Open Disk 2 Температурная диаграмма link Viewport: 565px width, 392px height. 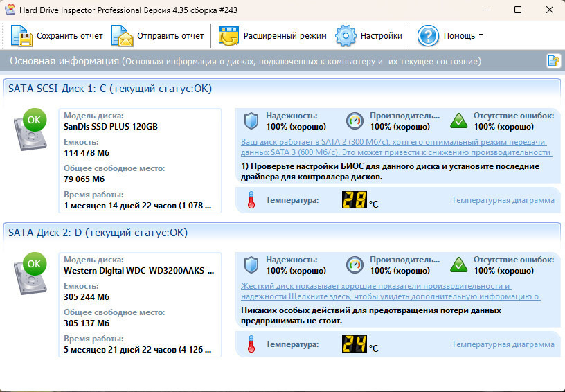click(x=503, y=344)
